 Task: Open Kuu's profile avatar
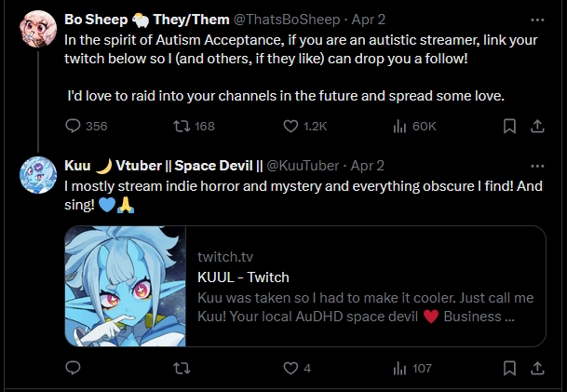36,175
